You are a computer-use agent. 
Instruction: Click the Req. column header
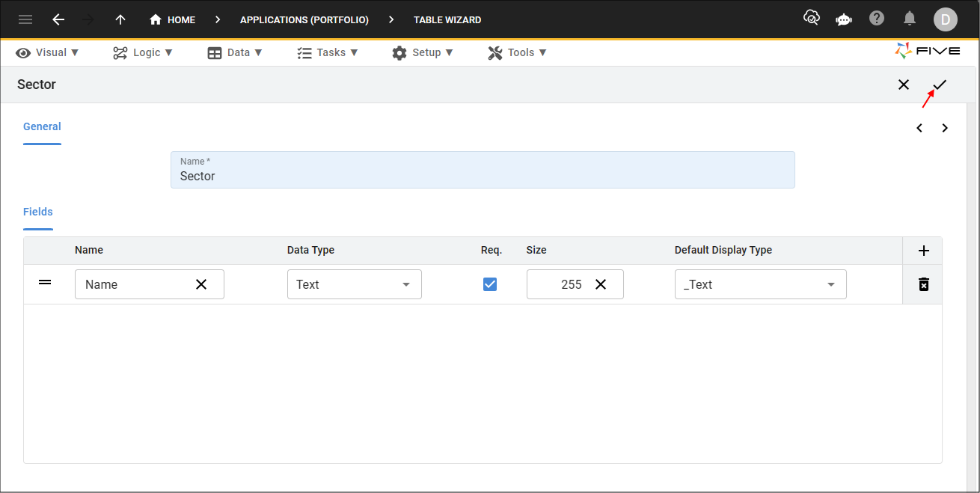click(491, 250)
